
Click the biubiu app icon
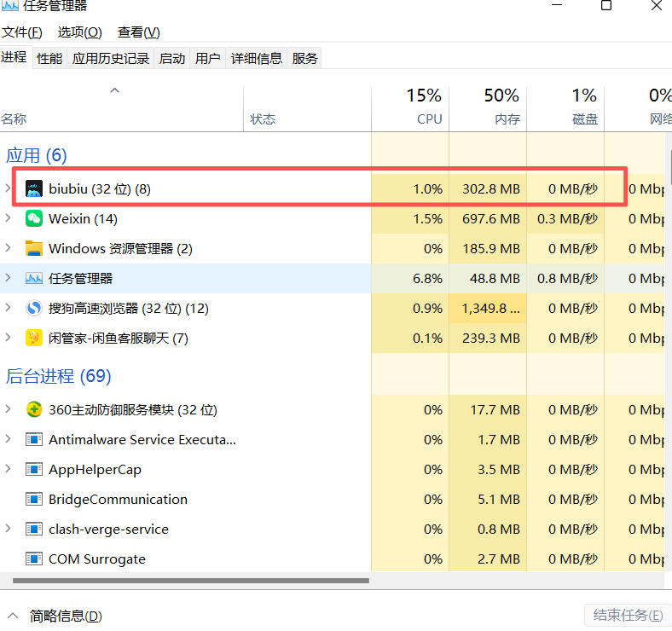point(34,188)
